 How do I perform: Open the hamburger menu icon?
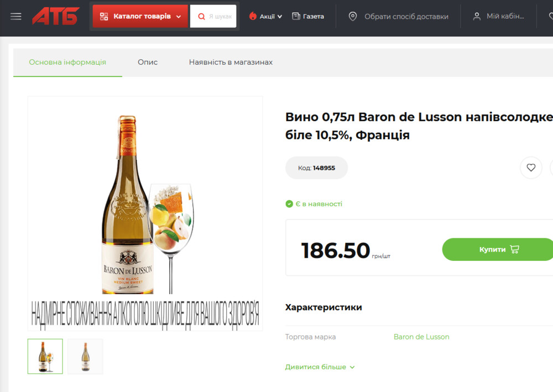16,16
